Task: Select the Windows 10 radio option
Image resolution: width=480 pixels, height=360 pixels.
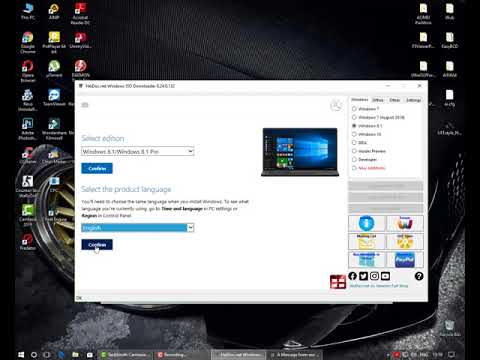Action: (367, 134)
